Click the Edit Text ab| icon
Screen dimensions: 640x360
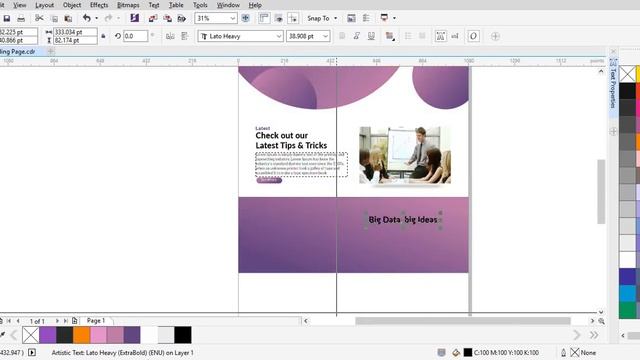pos(455,36)
